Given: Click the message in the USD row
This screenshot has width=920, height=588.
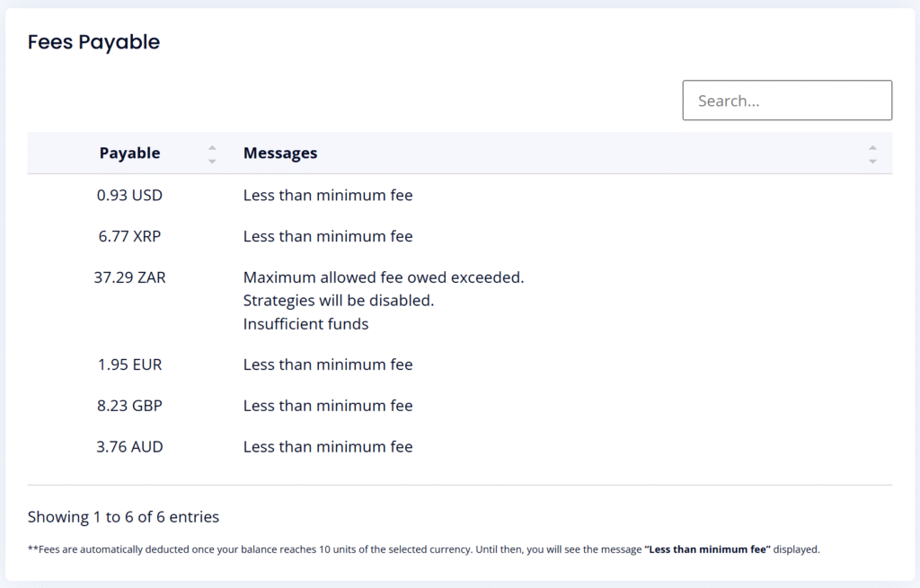Looking at the screenshot, I should coord(328,195).
